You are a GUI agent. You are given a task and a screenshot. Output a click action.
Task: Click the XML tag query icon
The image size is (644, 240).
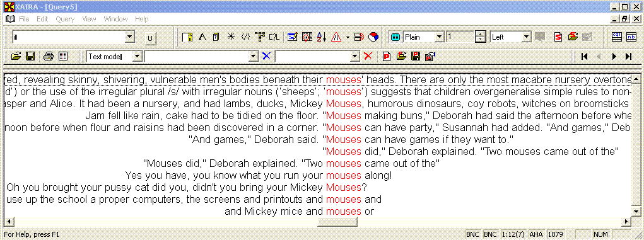coord(245,37)
